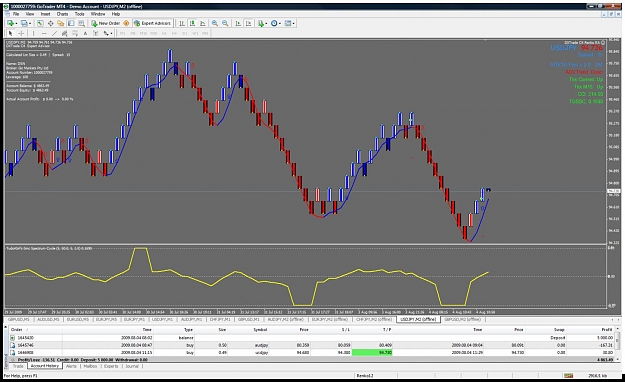Sort history by the Symbol column
Viewport: 625px width, 382px height.
click(260, 330)
